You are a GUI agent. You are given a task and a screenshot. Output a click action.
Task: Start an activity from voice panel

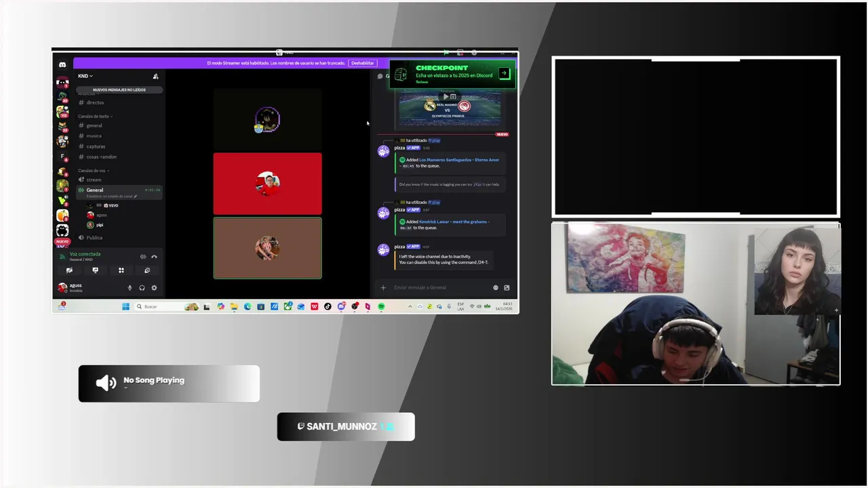(x=121, y=270)
